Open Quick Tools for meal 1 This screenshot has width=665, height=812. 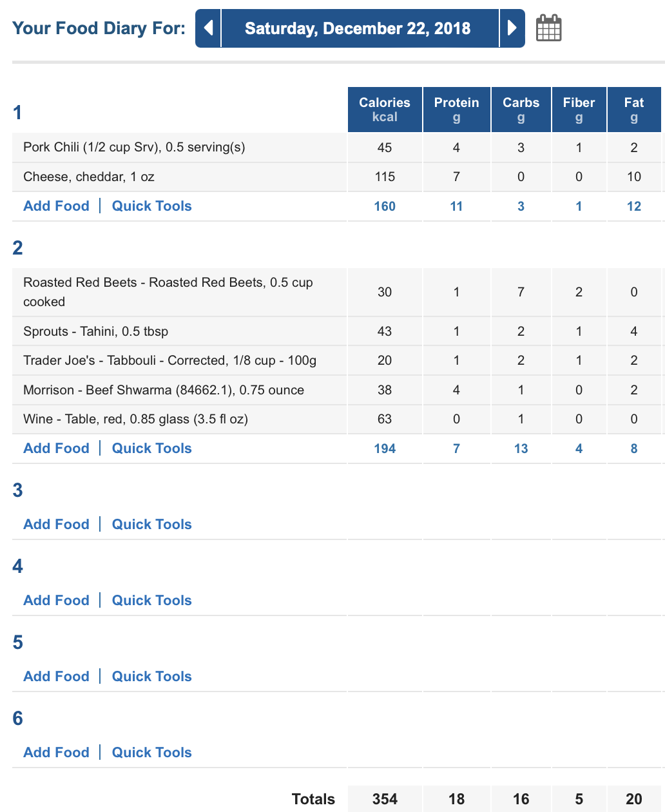[152, 206]
